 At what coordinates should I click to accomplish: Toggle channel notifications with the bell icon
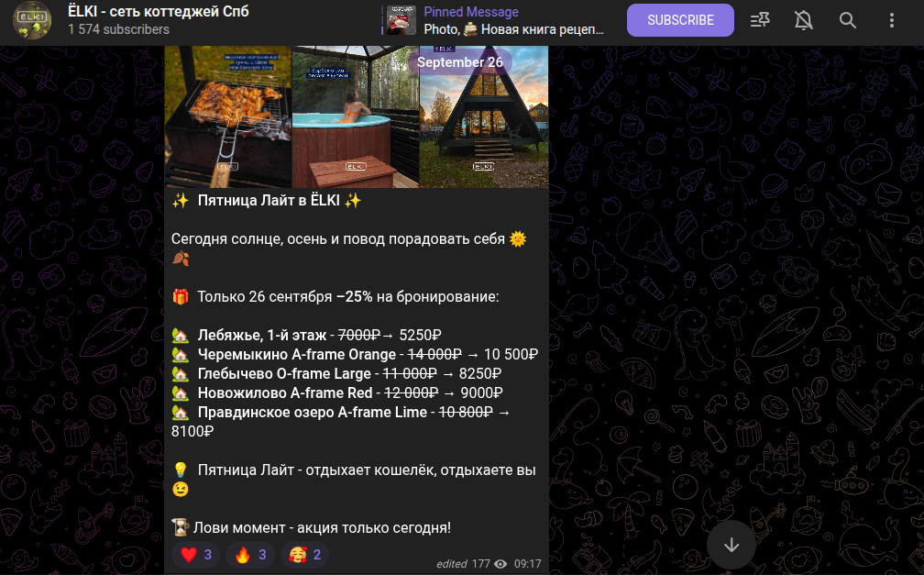point(803,20)
